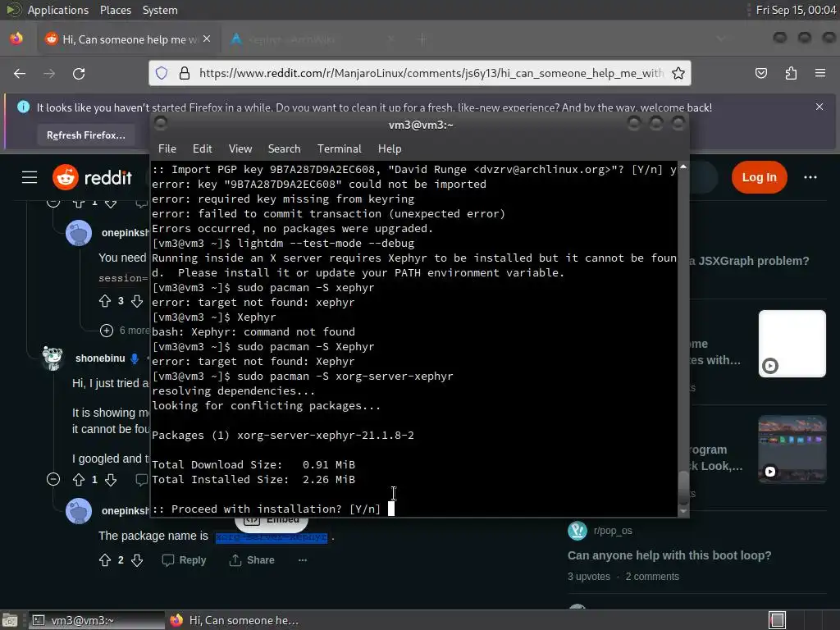Open the terminal View menu
This screenshot has width=840, height=630.
(240, 149)
